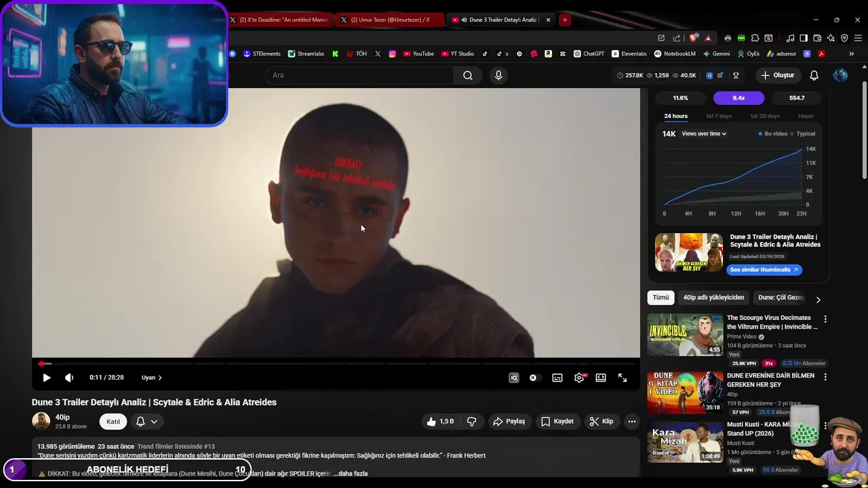
Task: Select the purple 6.4x stat pill
Action: (x=738, y=98)
